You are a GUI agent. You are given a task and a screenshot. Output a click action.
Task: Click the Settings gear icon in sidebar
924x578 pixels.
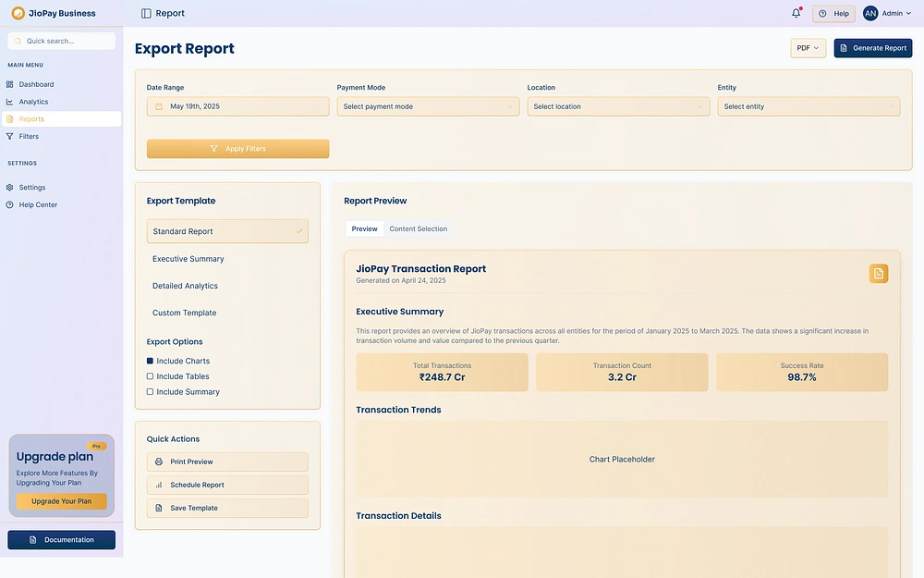(x=9, y=188)
